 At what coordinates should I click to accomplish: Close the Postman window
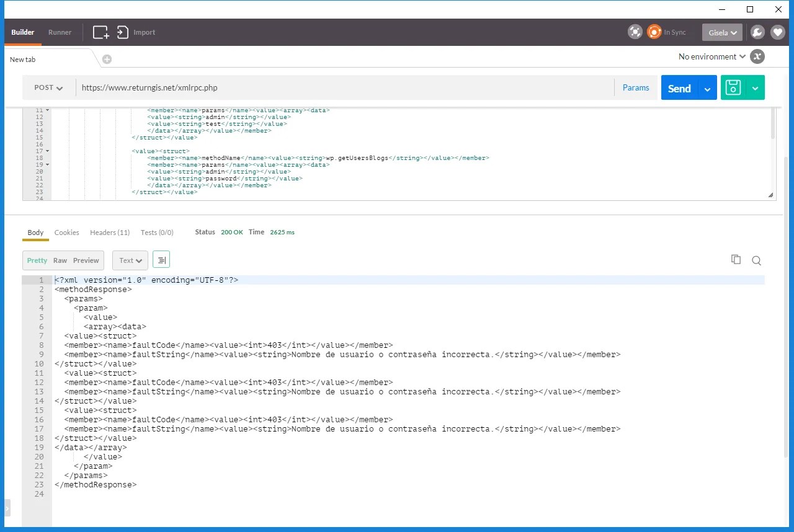coord(778,9)
